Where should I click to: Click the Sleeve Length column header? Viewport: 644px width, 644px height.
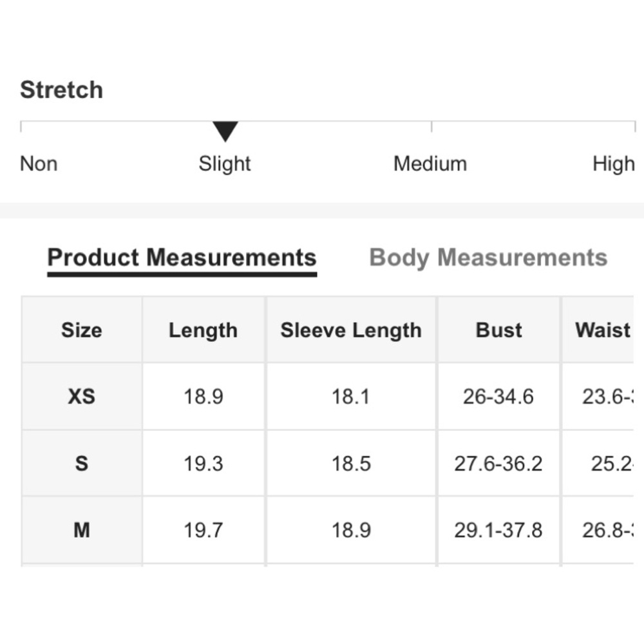pyautogui.click(x=351, y=330)
